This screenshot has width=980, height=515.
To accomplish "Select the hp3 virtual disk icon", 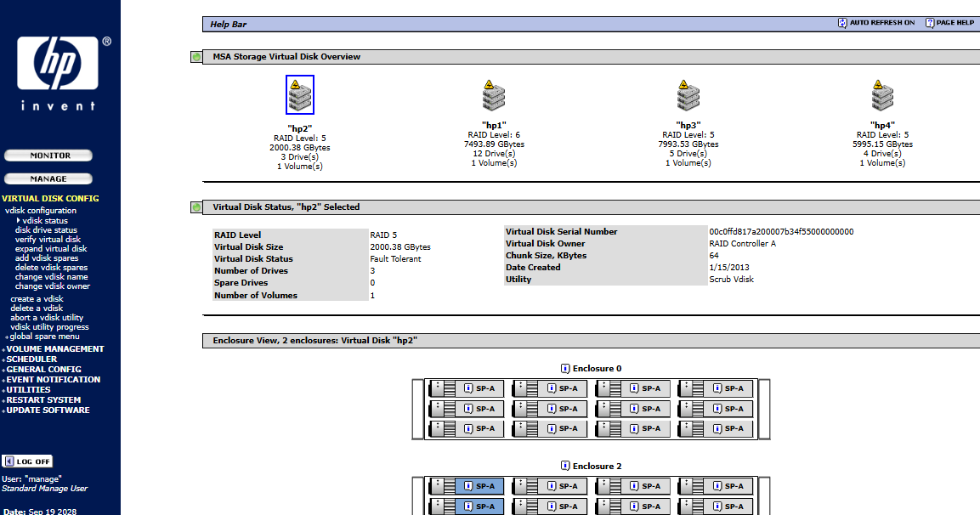I will [688, 95].
